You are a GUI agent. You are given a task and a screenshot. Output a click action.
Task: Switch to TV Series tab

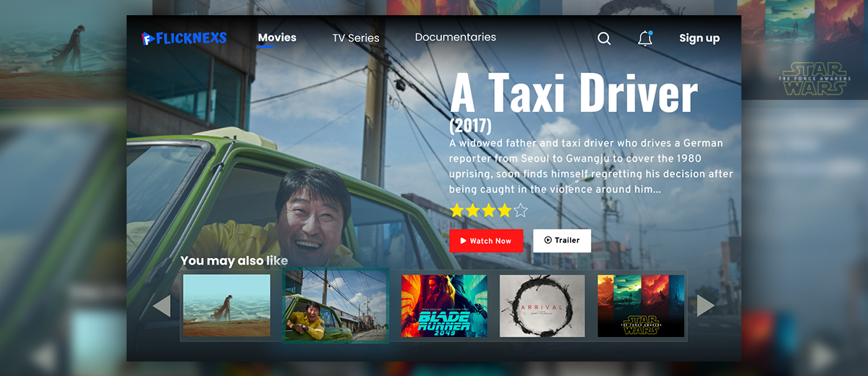click(x=355, y=38)
